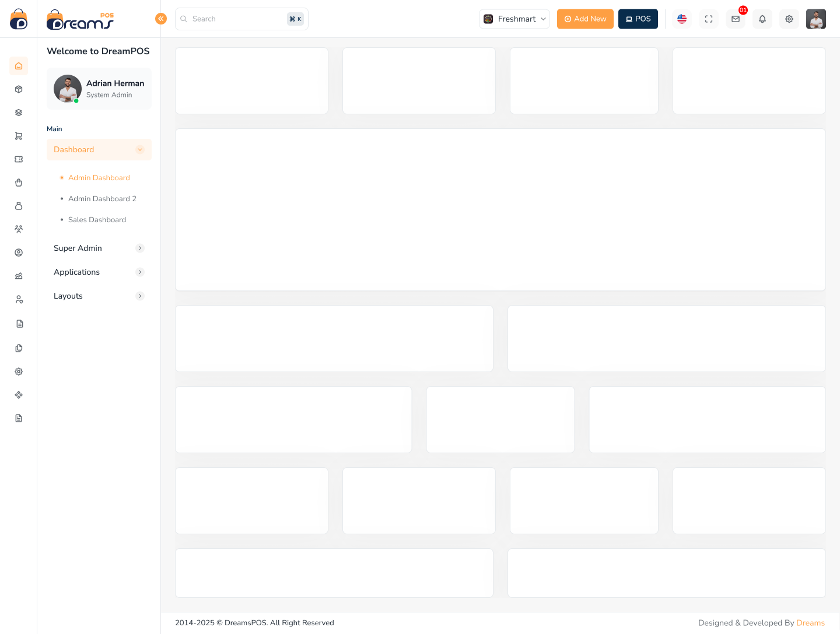Open the mail icon with 01 badge
This screenshot has width=840, height=634.
click(736, 19)
